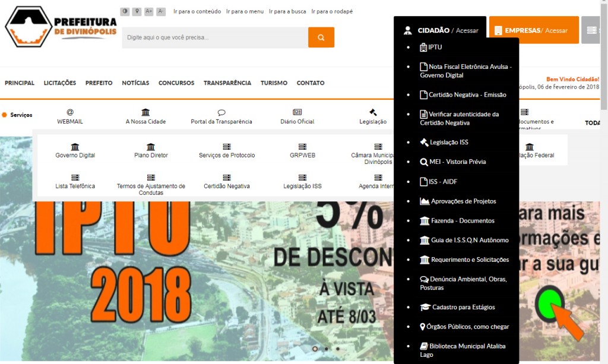Open Legislação ISS service tile
This screenshot has width=608, height=364.
[302, 182]
